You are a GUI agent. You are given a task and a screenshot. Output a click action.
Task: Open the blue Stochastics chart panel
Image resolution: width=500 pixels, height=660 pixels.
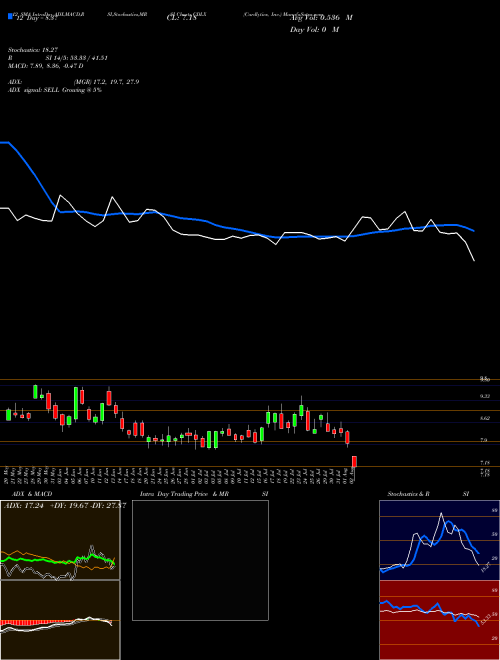[439, 540]
